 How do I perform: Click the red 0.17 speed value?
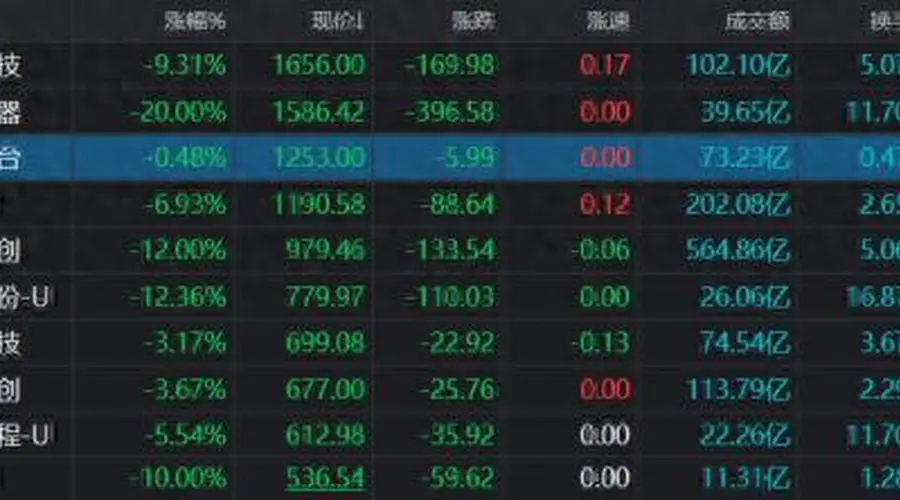604,65
